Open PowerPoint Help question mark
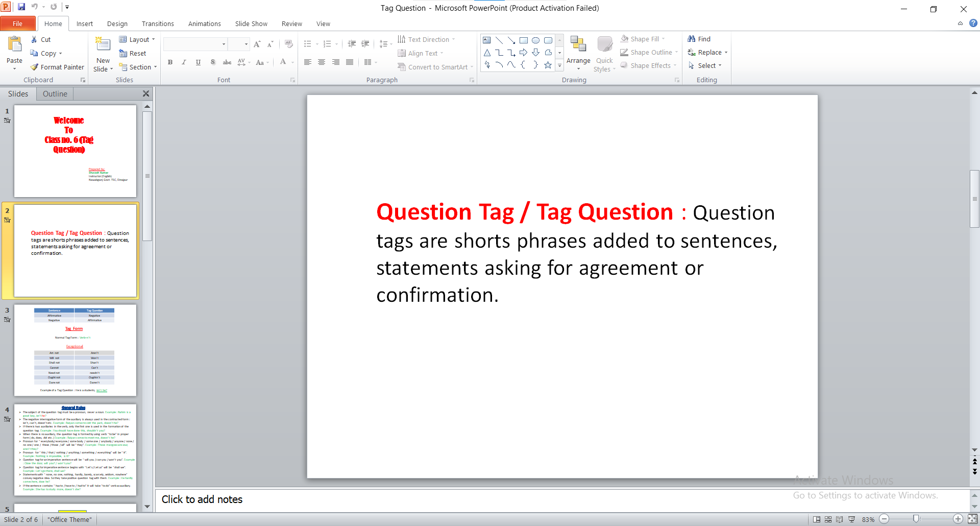980x526 pixels. [973, 23]
